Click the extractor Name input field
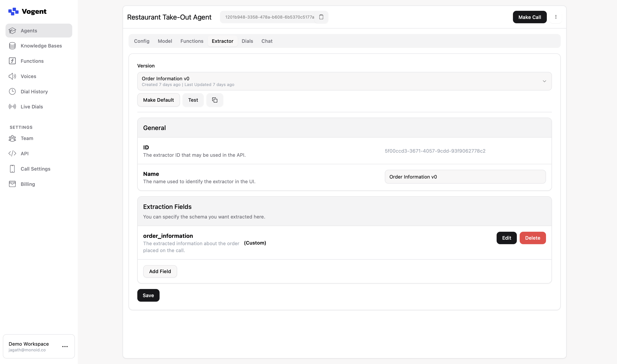 [x=465, y=177]
